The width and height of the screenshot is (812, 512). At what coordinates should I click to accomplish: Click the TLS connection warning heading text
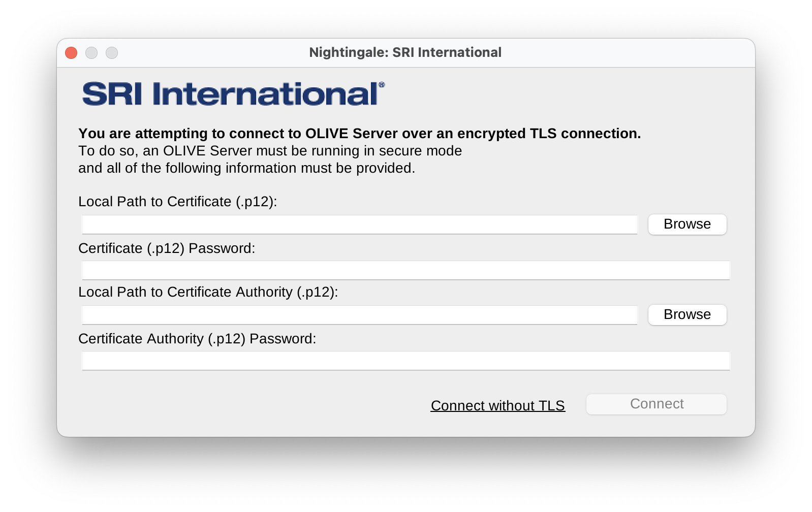(359, 134)
